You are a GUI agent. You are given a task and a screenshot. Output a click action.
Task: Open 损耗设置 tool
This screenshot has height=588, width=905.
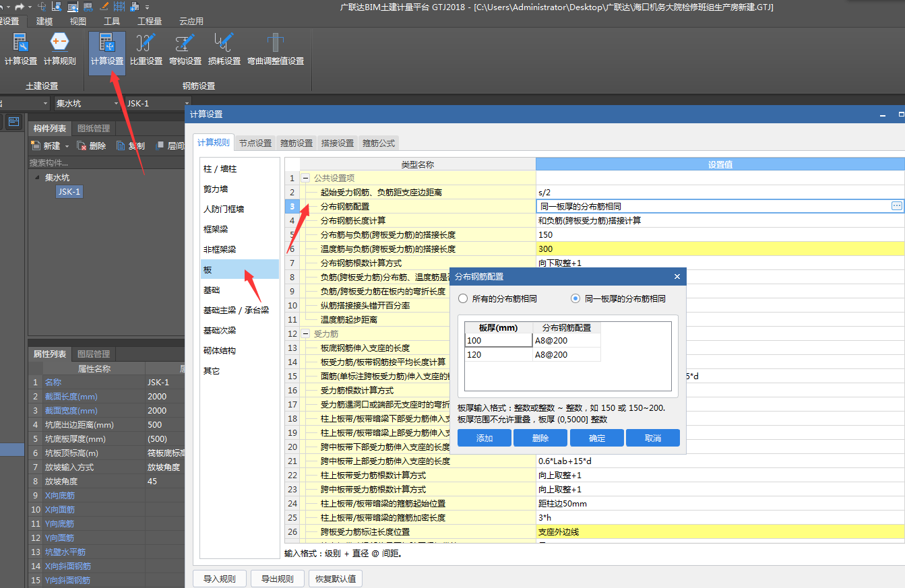click(224, 49)
